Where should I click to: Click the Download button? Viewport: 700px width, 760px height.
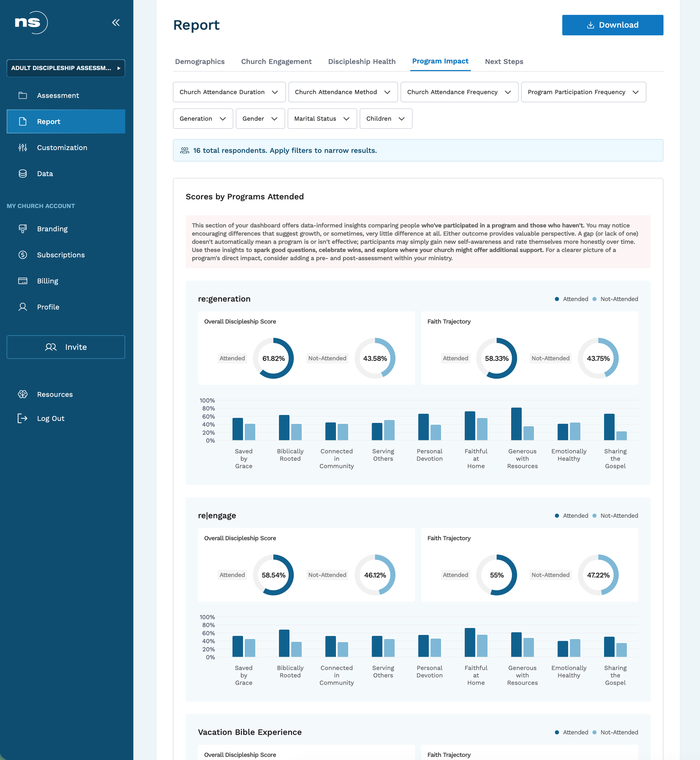tap(613, 25)
